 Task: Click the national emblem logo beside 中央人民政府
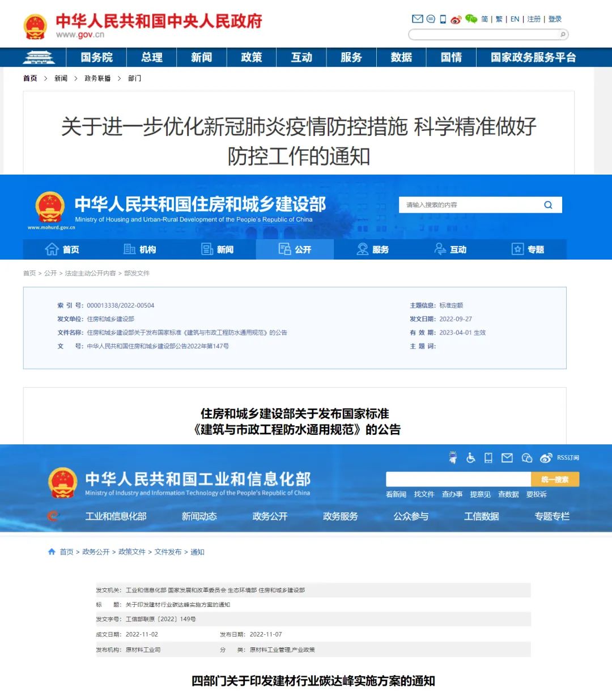(35, 27)
